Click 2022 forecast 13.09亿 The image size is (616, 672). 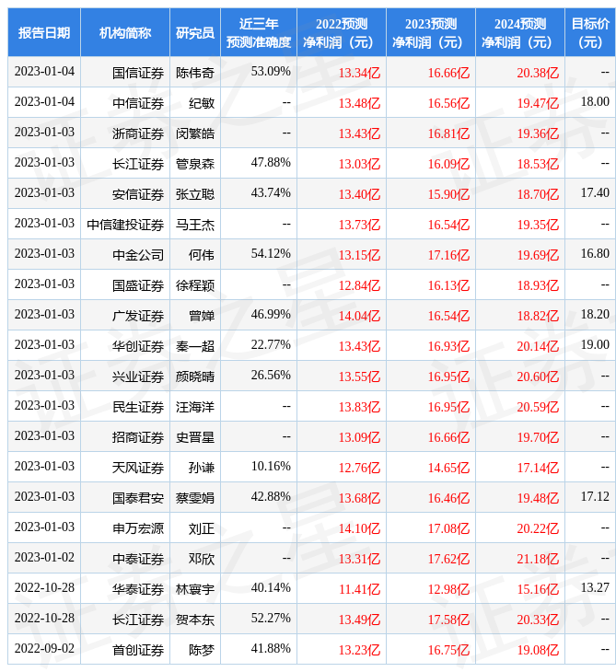point(360,438)
